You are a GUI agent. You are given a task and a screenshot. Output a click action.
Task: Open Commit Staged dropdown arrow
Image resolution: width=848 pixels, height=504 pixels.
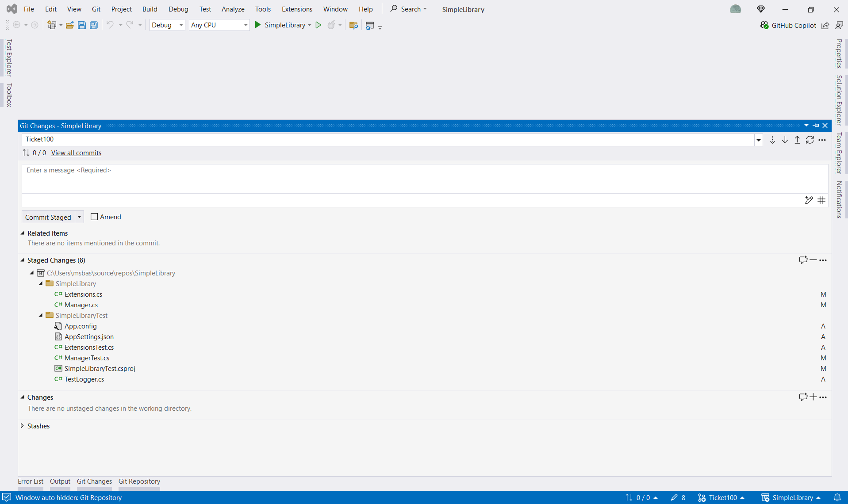[79, 217]
